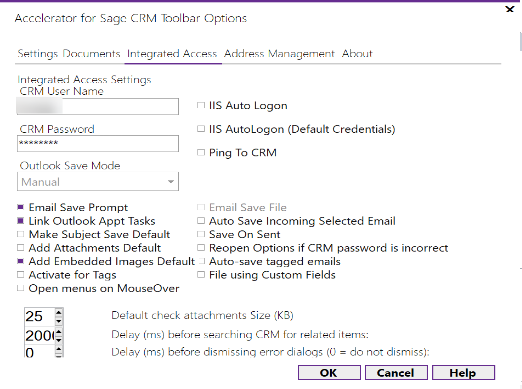The width and height of the screenshot is (522, 389).
Task: Click the Cancel button
Action: [x=396, y=372]
